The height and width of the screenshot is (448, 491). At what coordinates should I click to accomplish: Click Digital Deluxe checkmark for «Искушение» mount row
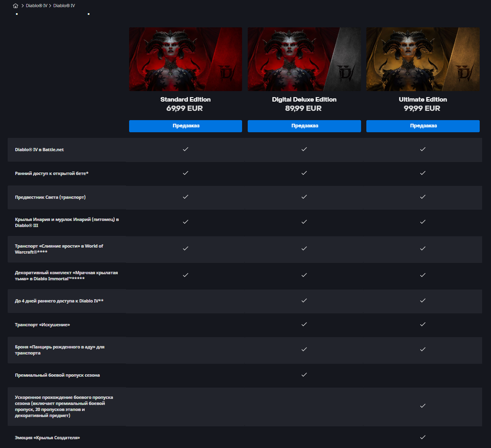(304, 324)
